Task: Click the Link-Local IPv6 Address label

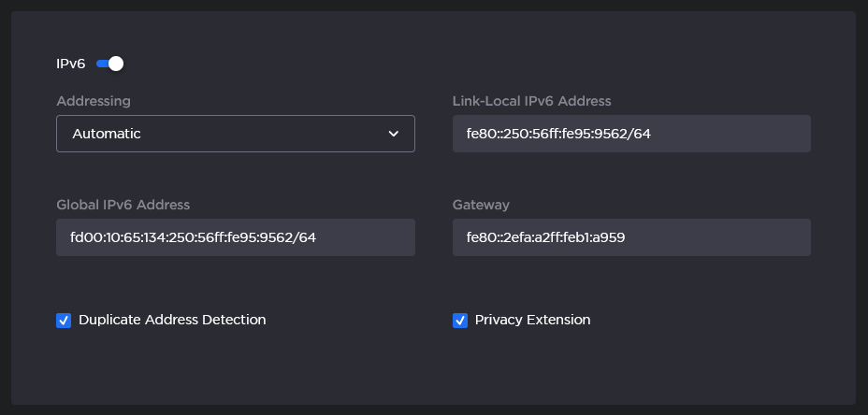Action: tap(531, 101)
